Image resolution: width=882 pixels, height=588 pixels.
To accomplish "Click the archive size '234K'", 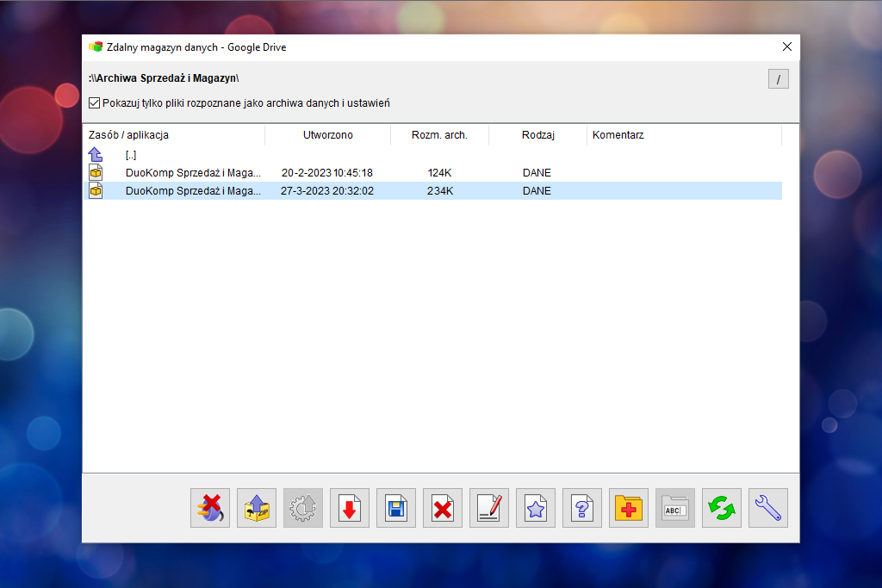I will pos(440,191).
